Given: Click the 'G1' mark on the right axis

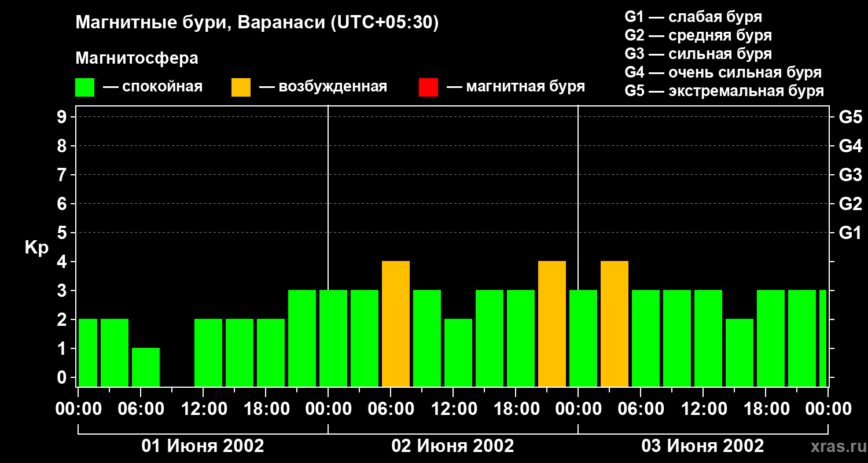Looking at the screenshot, I should pyautogui.click(x=850, y=233).
